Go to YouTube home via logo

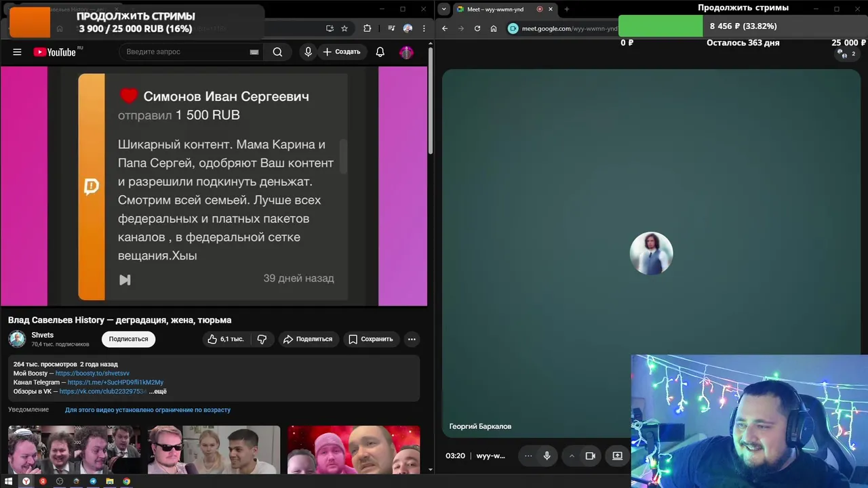point(54,52)
